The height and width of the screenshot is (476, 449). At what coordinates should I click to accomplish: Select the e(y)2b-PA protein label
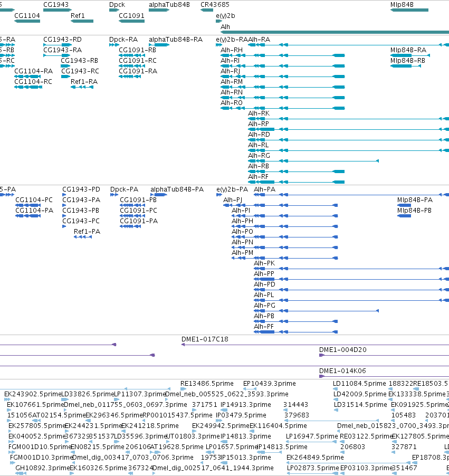point(232,190)
